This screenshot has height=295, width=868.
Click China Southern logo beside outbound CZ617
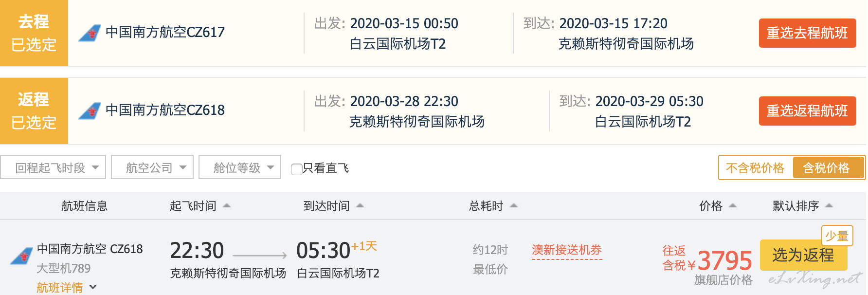(90, 33)
